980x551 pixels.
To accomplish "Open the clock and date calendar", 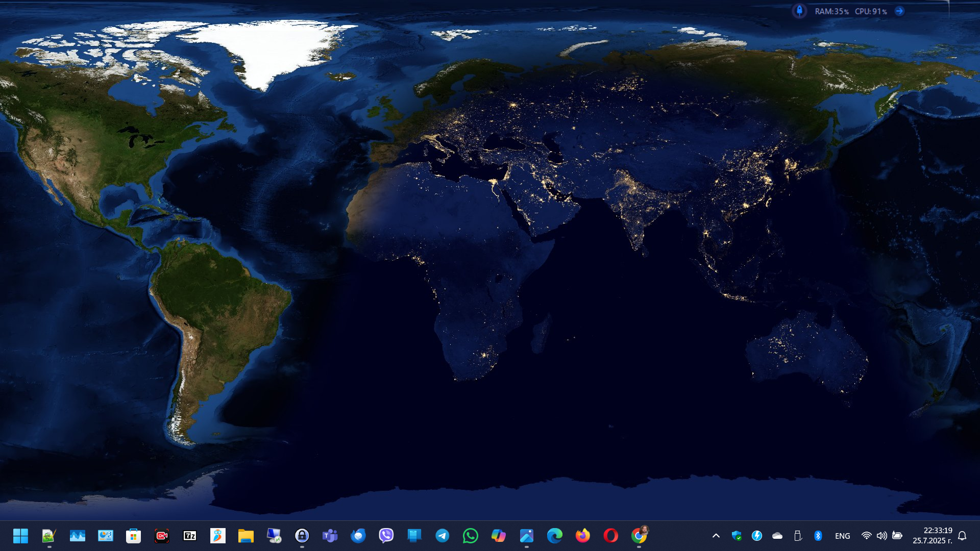I will coord(933,536).
